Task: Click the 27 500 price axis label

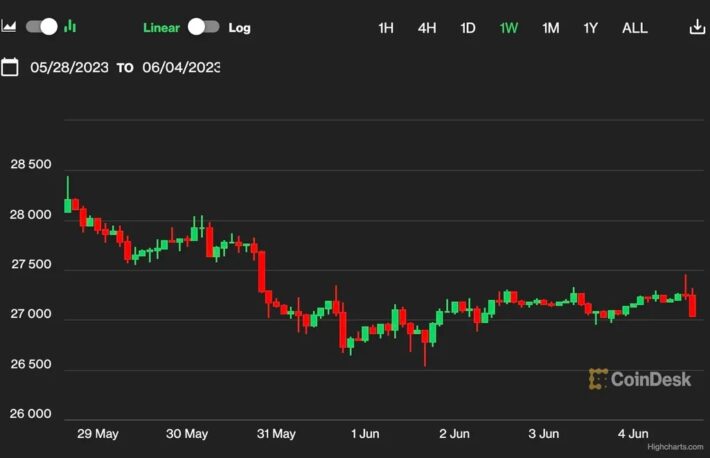Action: pos(31,265)
